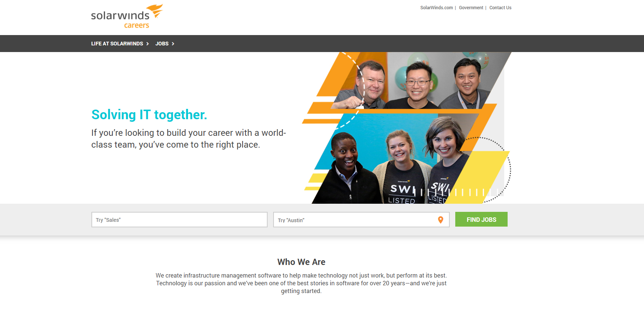Click the world-class team tagline text
Screen dimensions: 644x334
(189, 138)
